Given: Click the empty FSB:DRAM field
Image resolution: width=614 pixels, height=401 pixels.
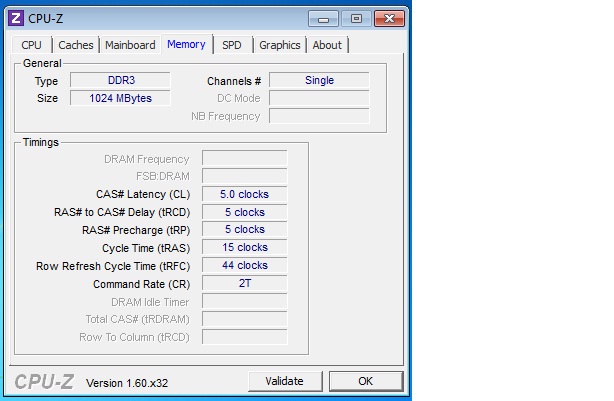Looking at the screenshot, I should pos(245,176).
